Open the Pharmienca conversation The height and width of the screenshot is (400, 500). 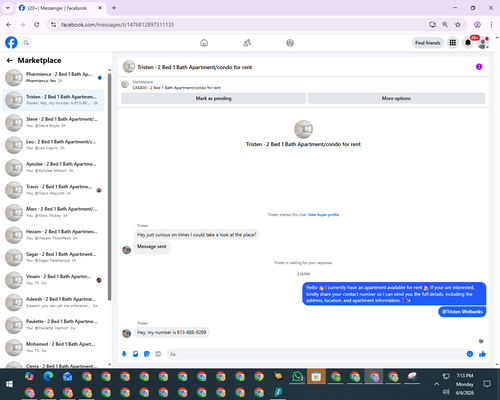(53, 77)
